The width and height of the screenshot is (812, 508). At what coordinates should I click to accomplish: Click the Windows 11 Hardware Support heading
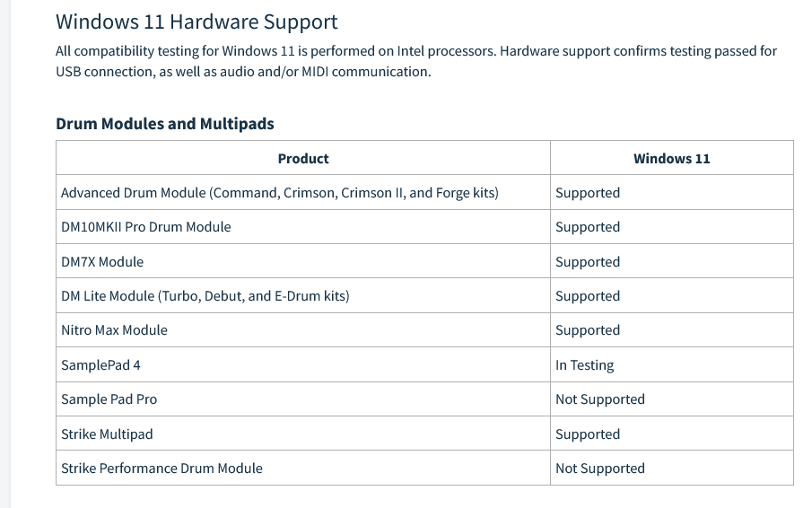196,22
